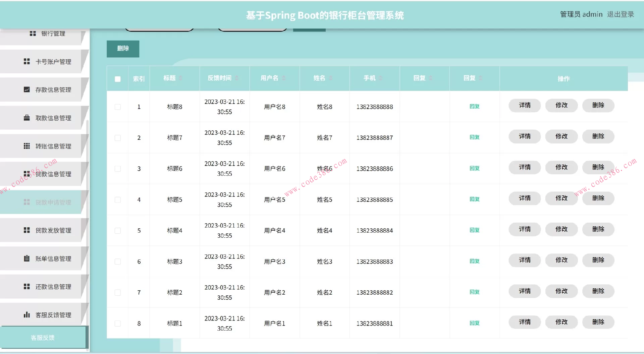644x354 pixels.
Task: Click 回复 link for 用户名8
Action: click(474, 106)
